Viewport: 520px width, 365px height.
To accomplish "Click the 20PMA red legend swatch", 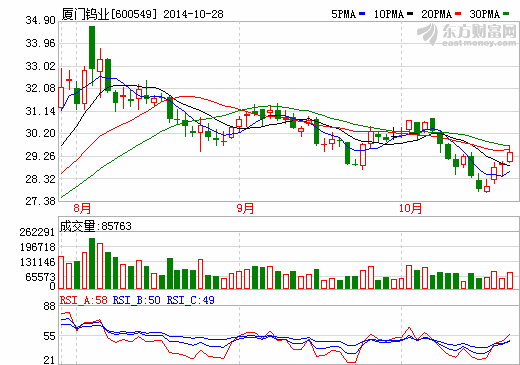I will 458,14.
